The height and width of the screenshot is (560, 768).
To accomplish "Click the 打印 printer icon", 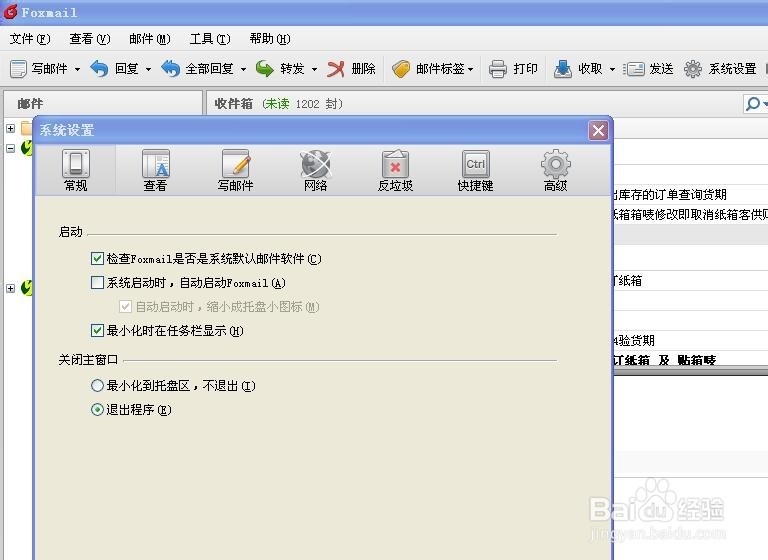I will coord(498,69).
